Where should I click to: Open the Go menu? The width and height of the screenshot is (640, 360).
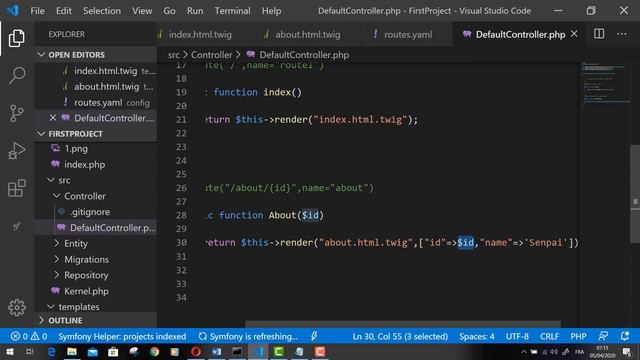169,11
